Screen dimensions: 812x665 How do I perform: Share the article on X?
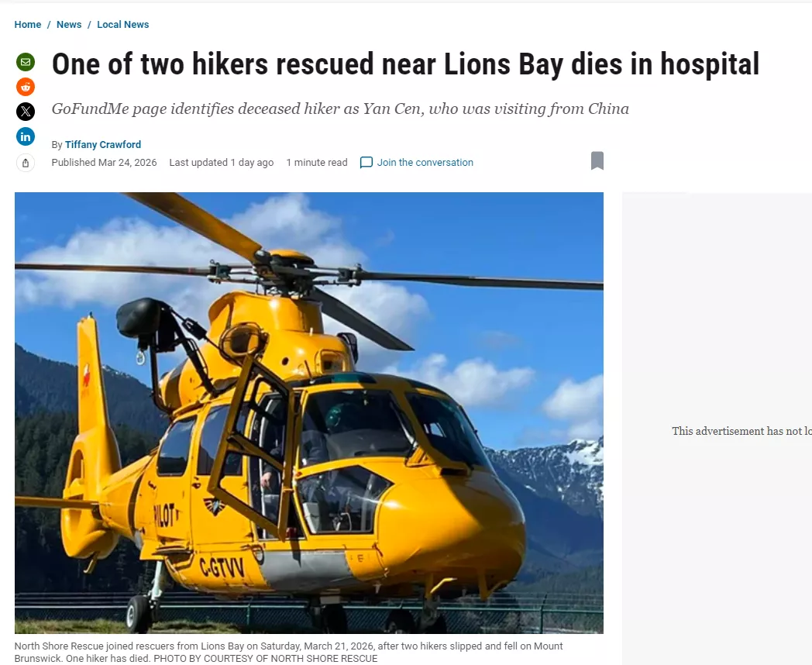point(26,112)
